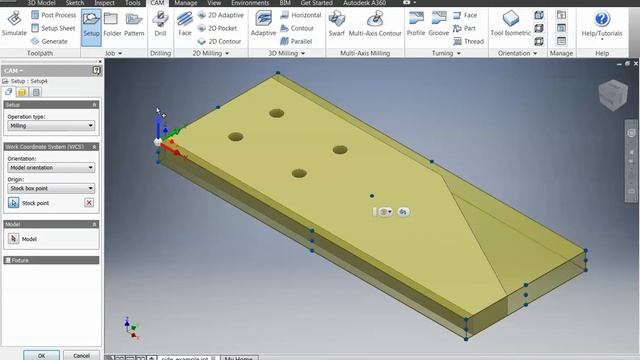Open the CAM browser panel menu
Viewport: 640px width, 360px height.
13,71
